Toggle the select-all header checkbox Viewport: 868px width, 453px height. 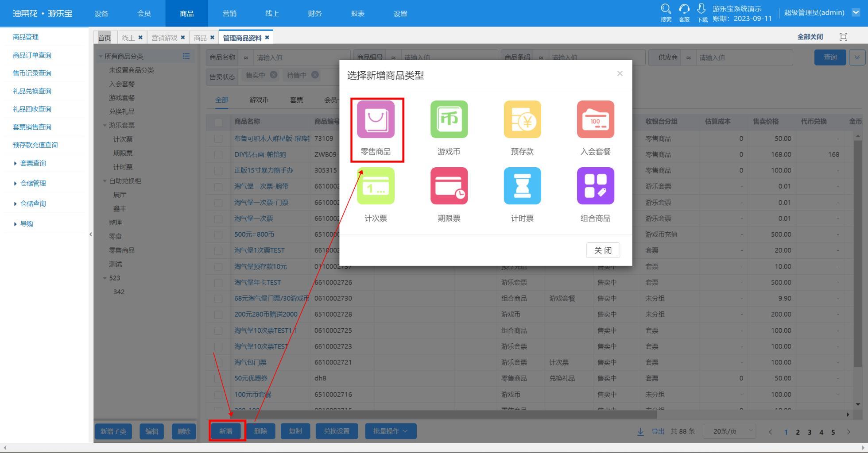(218, 123)
